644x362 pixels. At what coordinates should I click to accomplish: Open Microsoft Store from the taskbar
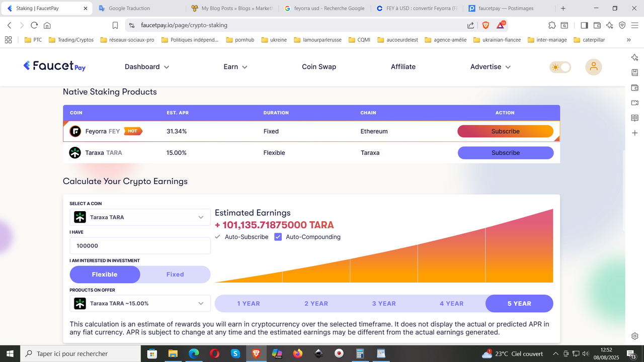151,353
